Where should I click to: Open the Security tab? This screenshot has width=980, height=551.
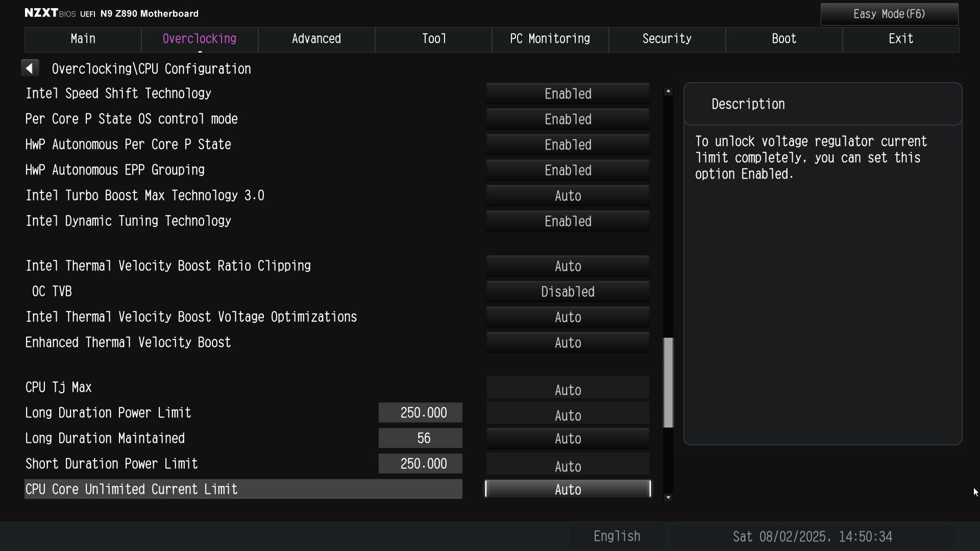667,39
